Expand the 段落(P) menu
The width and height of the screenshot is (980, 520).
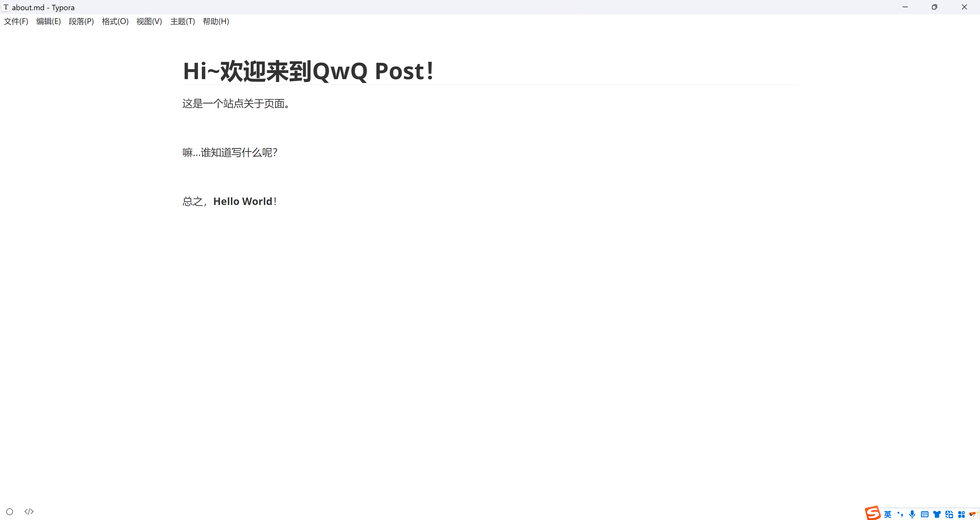[x=81, y=21]
